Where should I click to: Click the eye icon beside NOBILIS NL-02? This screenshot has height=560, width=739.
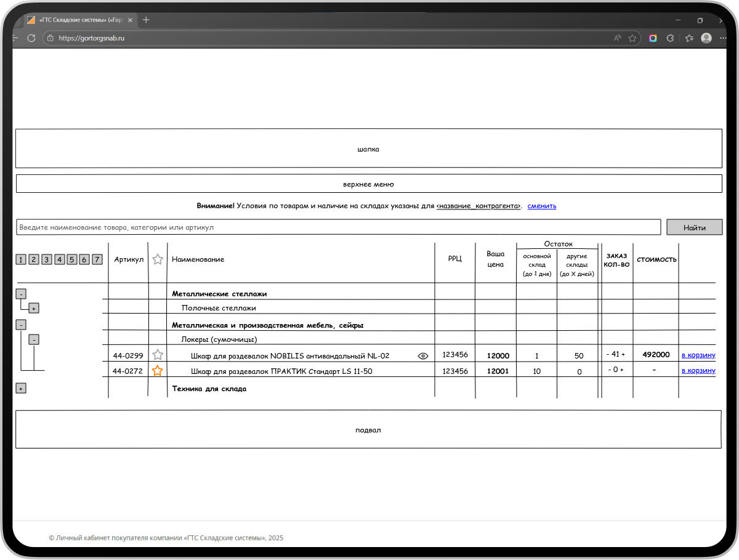pos(422,355)
